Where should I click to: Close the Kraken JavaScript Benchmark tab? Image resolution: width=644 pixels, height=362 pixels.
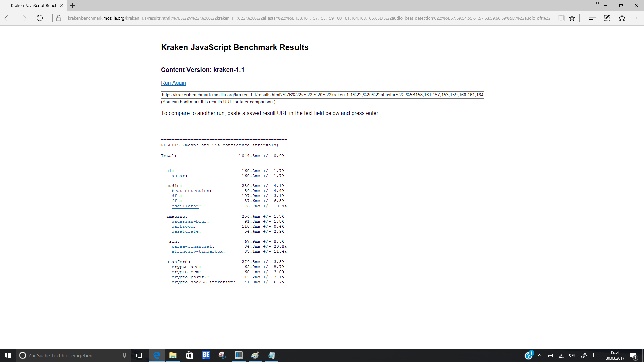tap(62, 5)
